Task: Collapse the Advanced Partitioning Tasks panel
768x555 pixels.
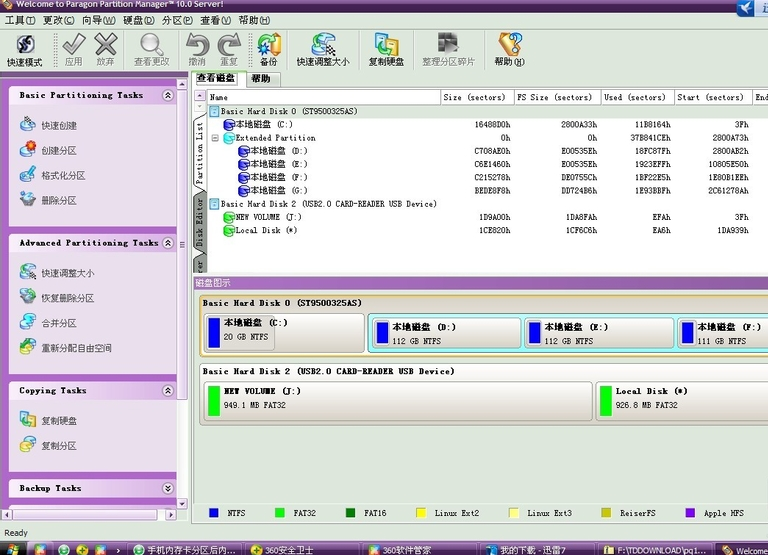Action: pos(168,243)
